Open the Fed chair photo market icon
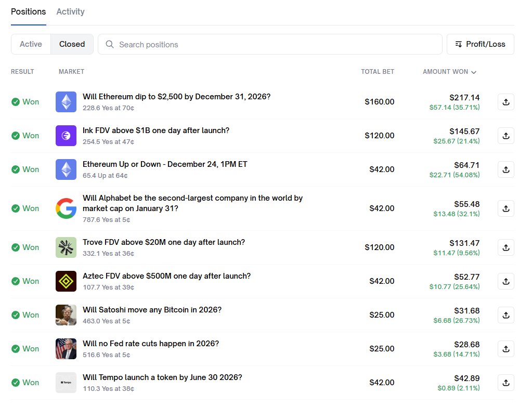Screen dimensions: 532x406 [x=66, y=349]
